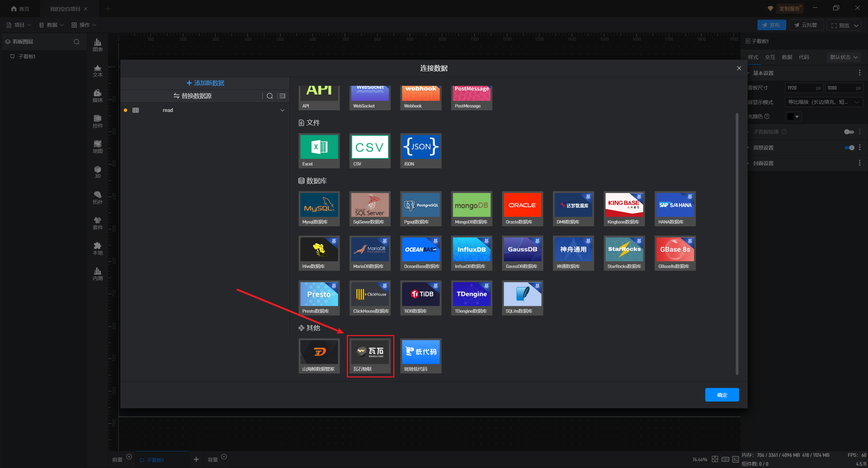Screen dimensions: 868x468
Task: Choose the Oracle数据库 tile
Action: point(522,209)
